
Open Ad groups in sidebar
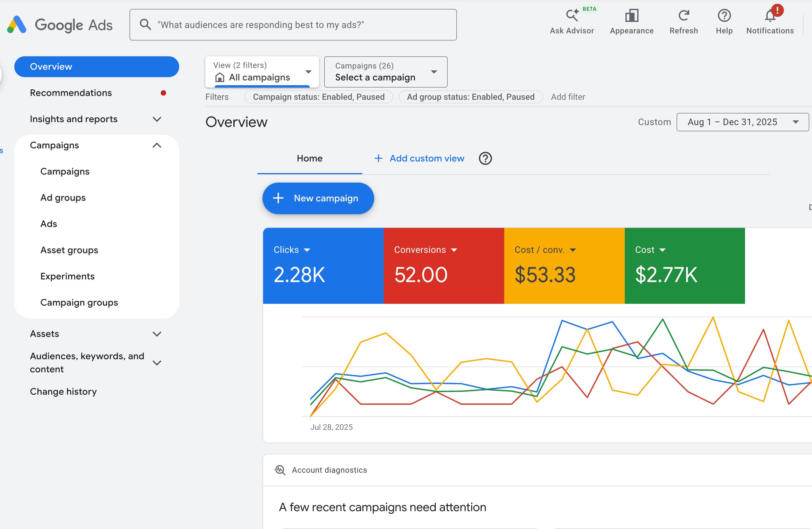63,198
